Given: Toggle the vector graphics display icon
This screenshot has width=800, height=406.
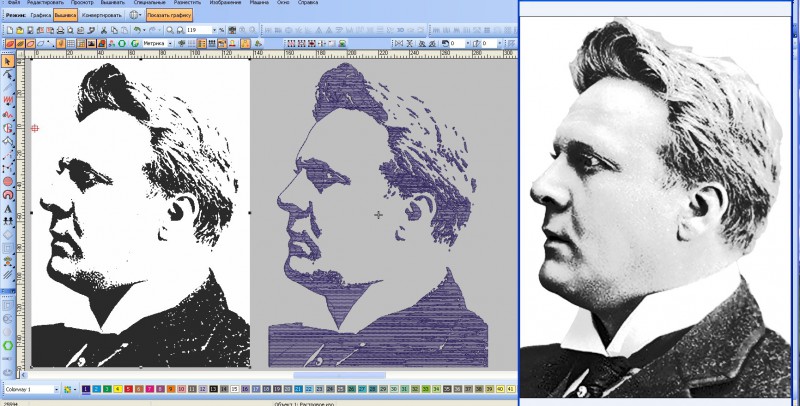Looking at the screenshot, I should [x=102, y=44].
